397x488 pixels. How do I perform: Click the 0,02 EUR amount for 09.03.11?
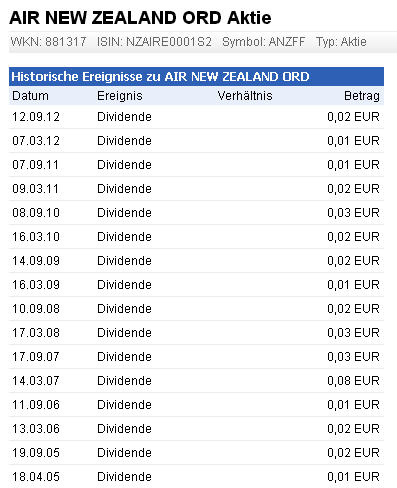click(353, 189)
